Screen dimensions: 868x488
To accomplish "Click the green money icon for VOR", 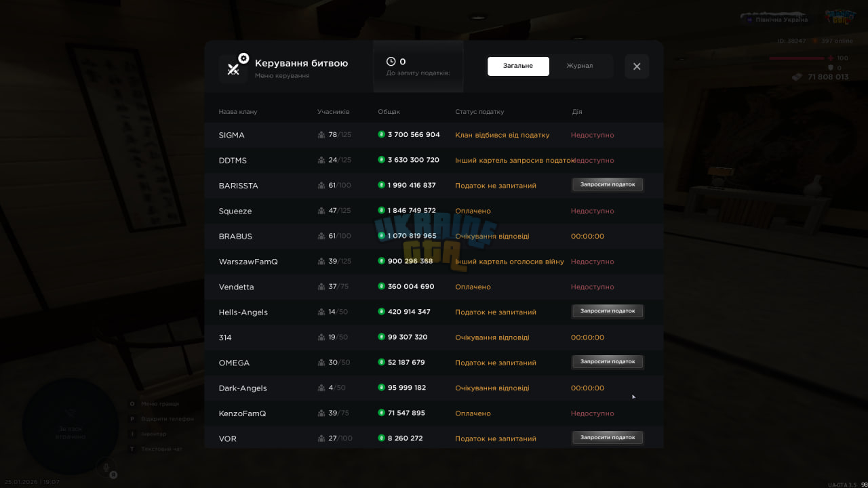I will click(x=381, y=438).
